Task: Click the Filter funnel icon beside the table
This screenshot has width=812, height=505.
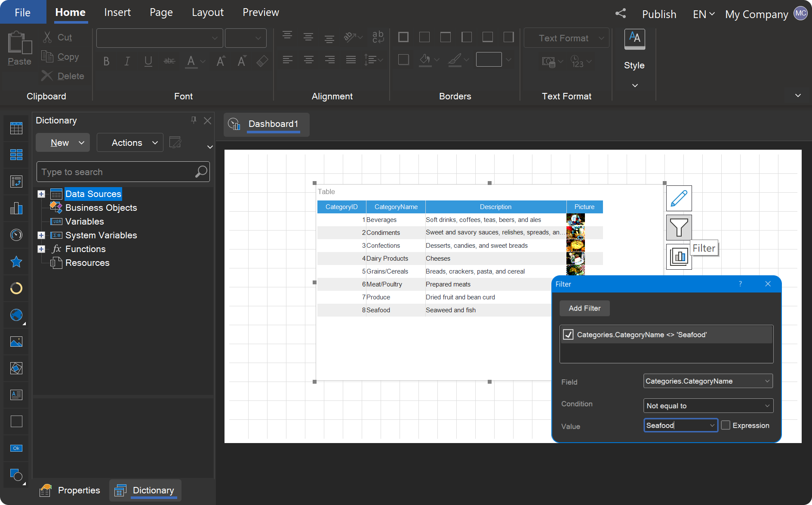Action: [x=679, y=228]
